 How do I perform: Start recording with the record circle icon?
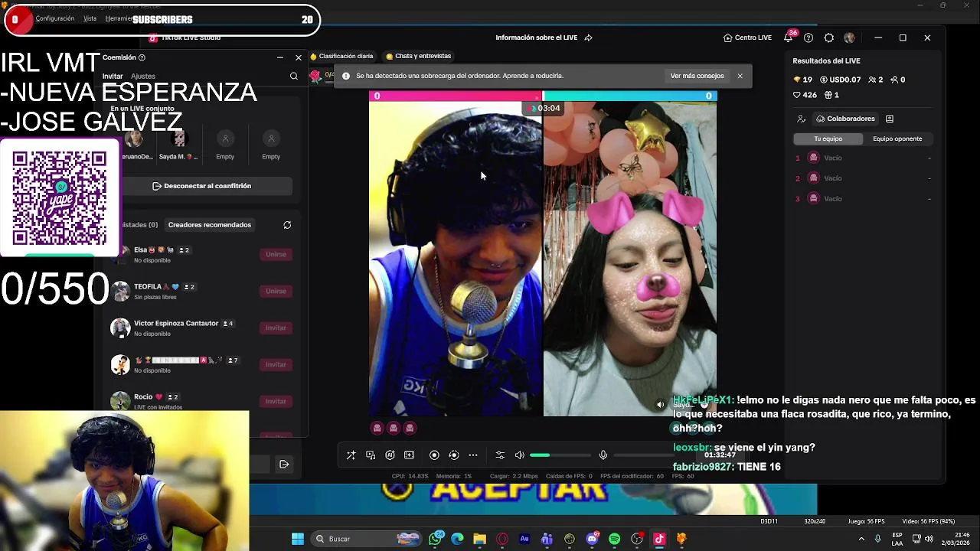pos(434,455)
